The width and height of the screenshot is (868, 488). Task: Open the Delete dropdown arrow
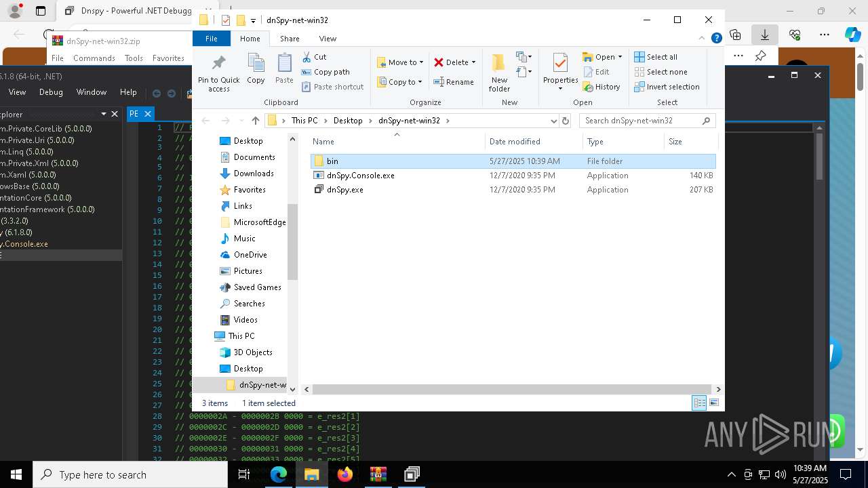[473, 62]
